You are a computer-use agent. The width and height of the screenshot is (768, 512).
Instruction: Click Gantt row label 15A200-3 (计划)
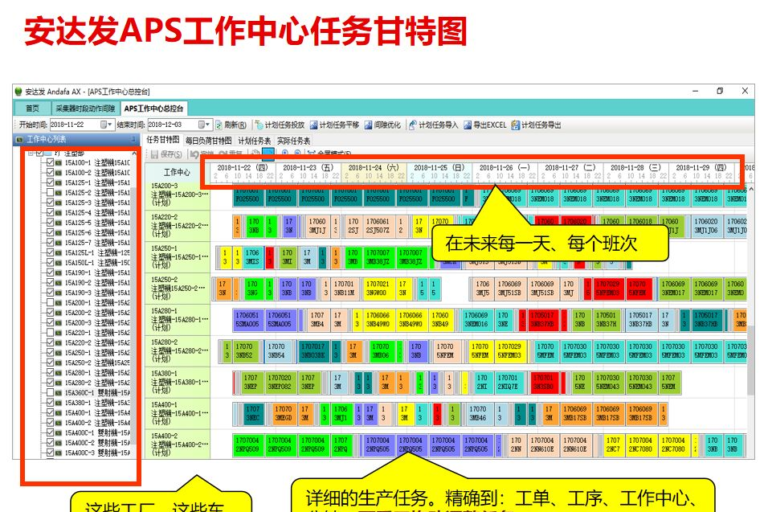(x=177, y=195)
